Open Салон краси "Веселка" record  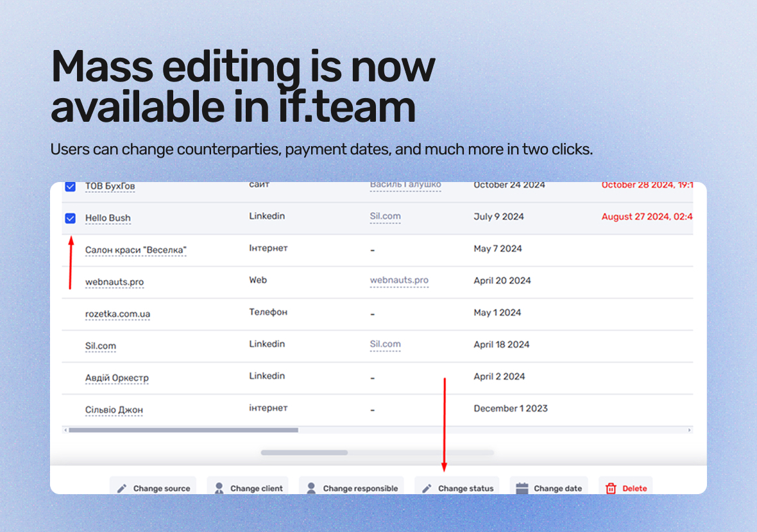[x=135, y=250]
